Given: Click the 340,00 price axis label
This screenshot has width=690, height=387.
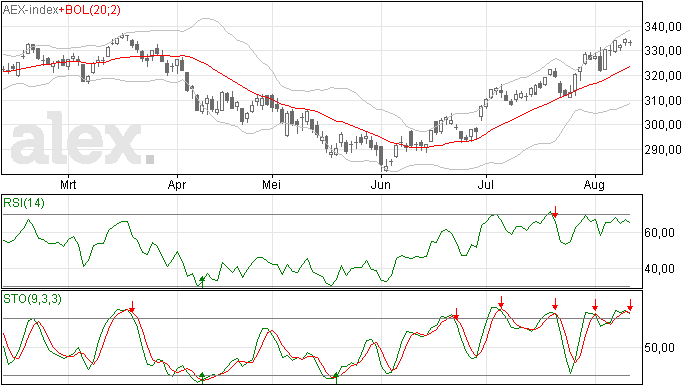Looking at the screenshot, I should (x=663, y=27).
